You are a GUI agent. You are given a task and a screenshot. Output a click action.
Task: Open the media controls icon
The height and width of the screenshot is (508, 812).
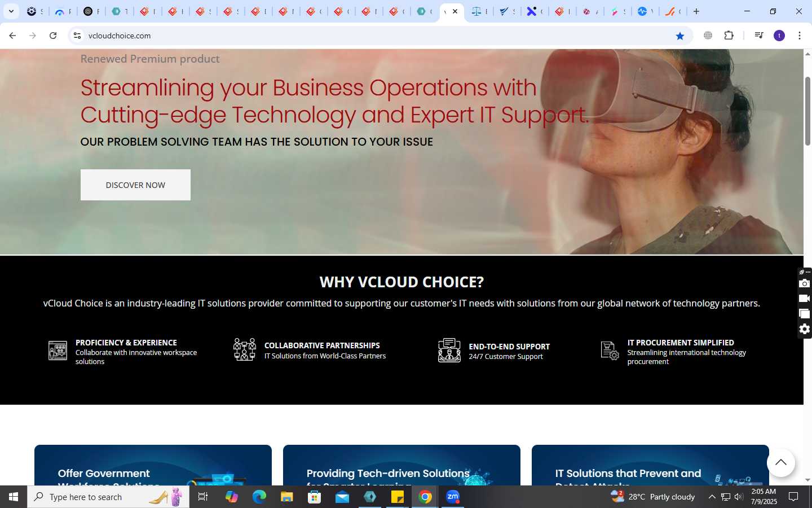(759, 36)
